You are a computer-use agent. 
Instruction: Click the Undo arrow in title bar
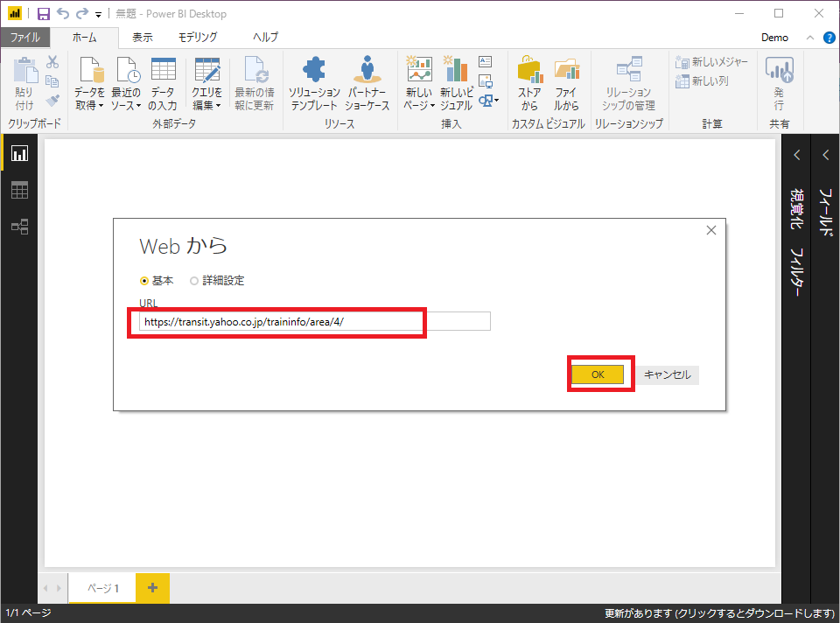click(x=63, y=13)
